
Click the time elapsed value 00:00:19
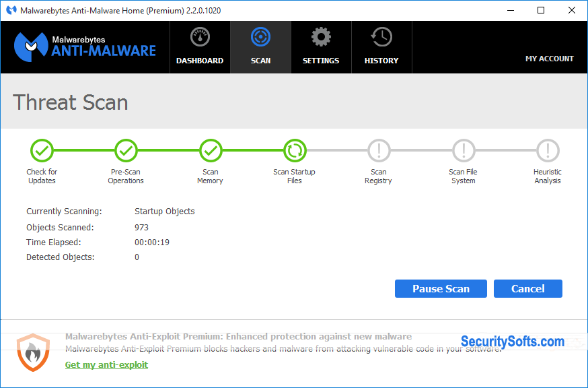152,243
